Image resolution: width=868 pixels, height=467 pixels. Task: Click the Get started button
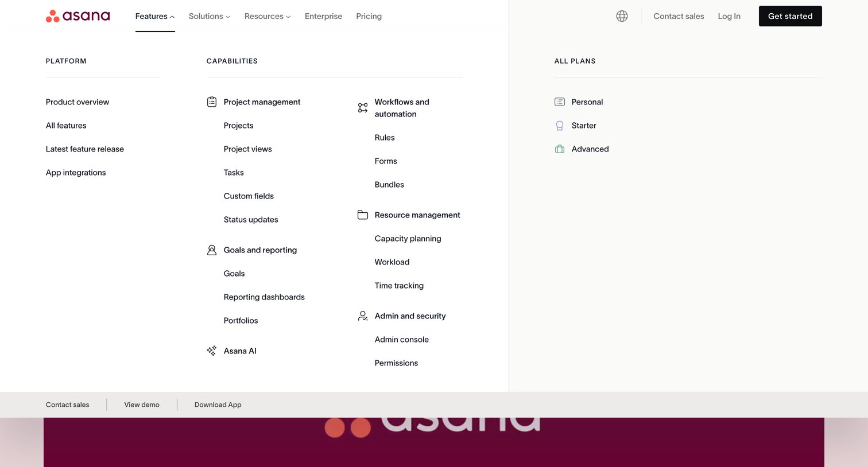tap(790, 16)
